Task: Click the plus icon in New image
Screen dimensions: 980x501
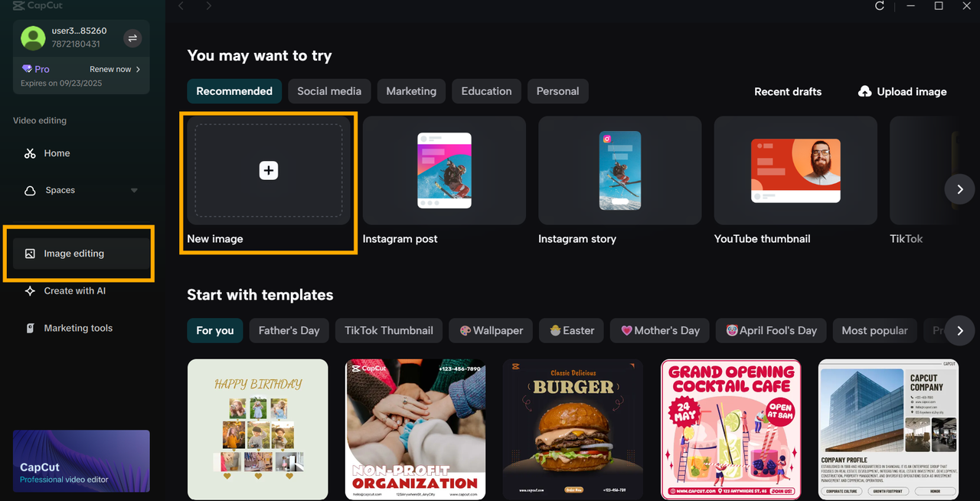Action: [x=268, y=170]
